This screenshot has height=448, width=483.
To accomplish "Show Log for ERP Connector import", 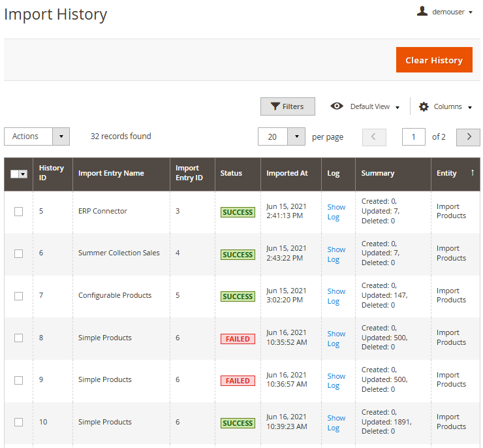I will 336,212.
